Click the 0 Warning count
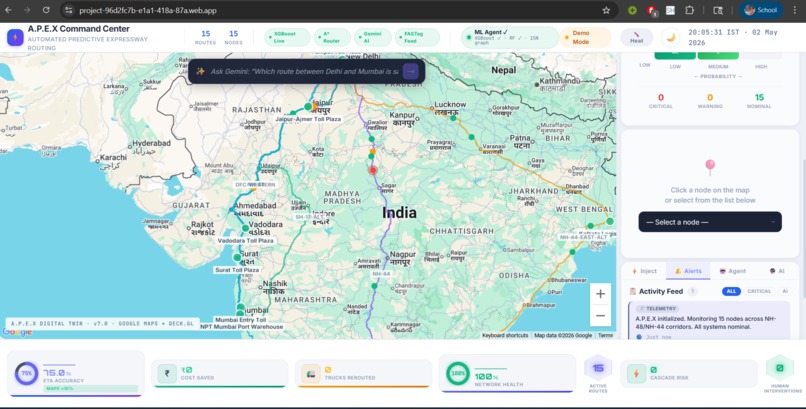 [710, 98]
